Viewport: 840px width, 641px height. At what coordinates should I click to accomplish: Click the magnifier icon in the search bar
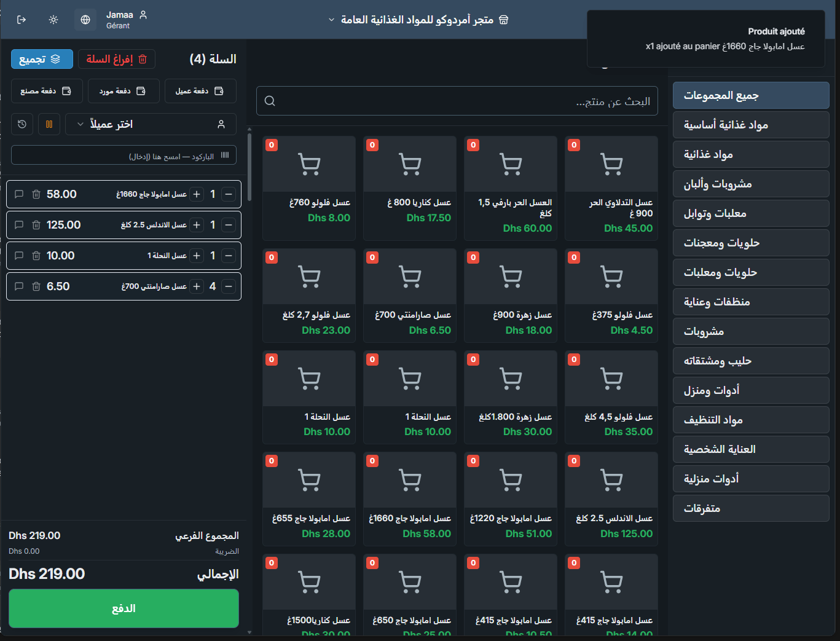coord(270,101)
